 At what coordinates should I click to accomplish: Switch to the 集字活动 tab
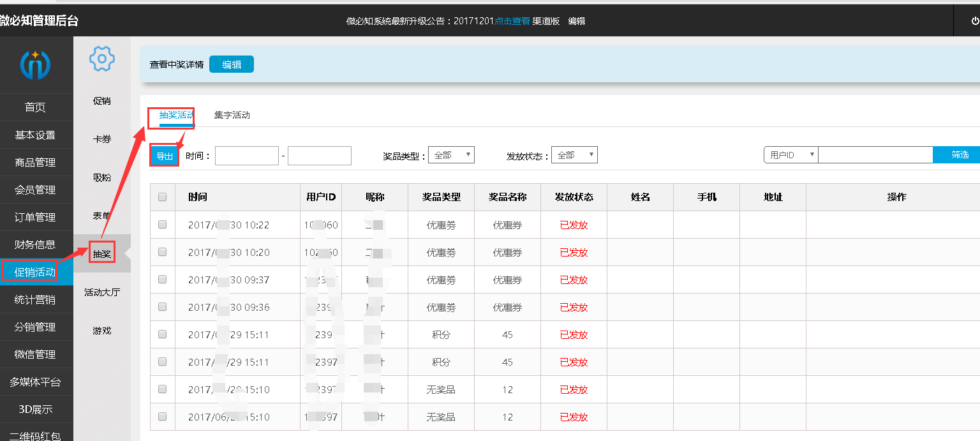(x=232, y=116)
